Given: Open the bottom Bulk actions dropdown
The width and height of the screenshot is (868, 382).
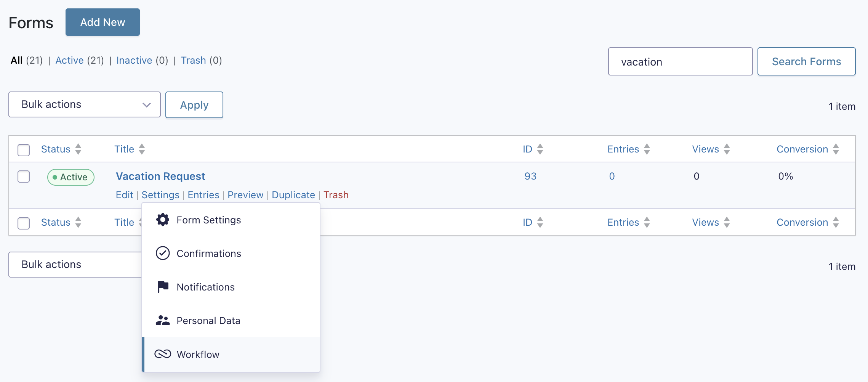Looking at the screenshot, I should [75, 265].
